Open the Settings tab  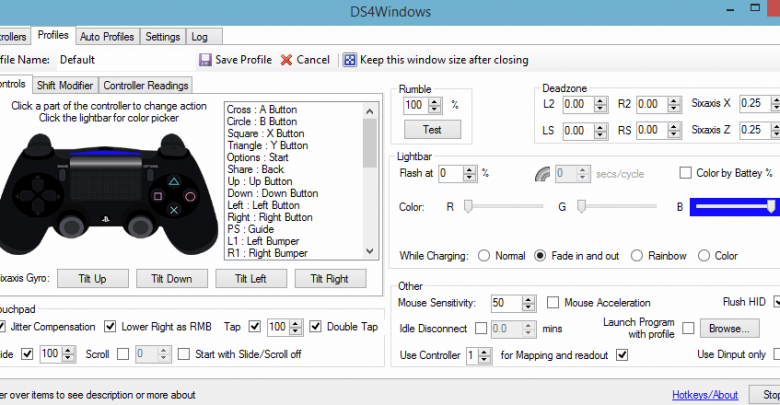(163, 37)
